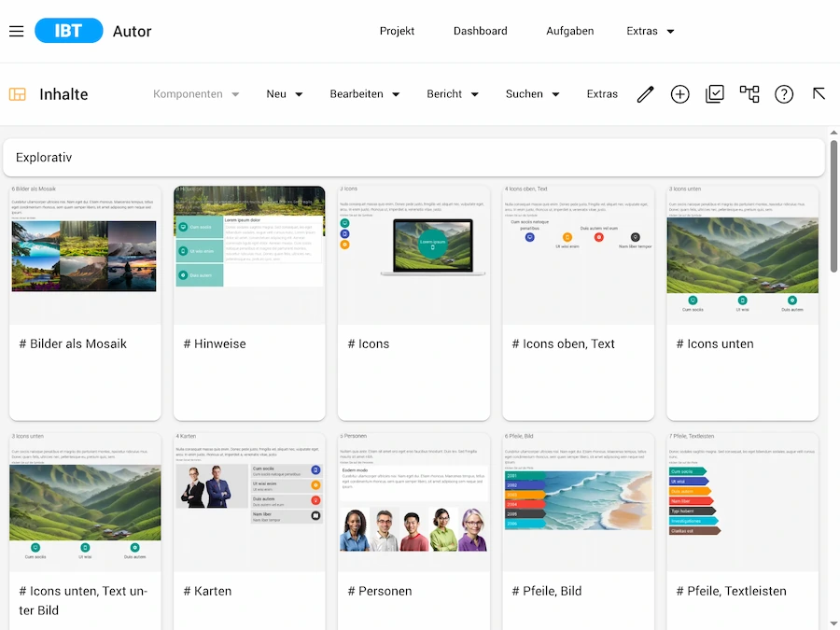The height and width of the screenshot is (630, 840).
Task: Click the arrow collapse icon at upper right
Action: coord(819,94)
